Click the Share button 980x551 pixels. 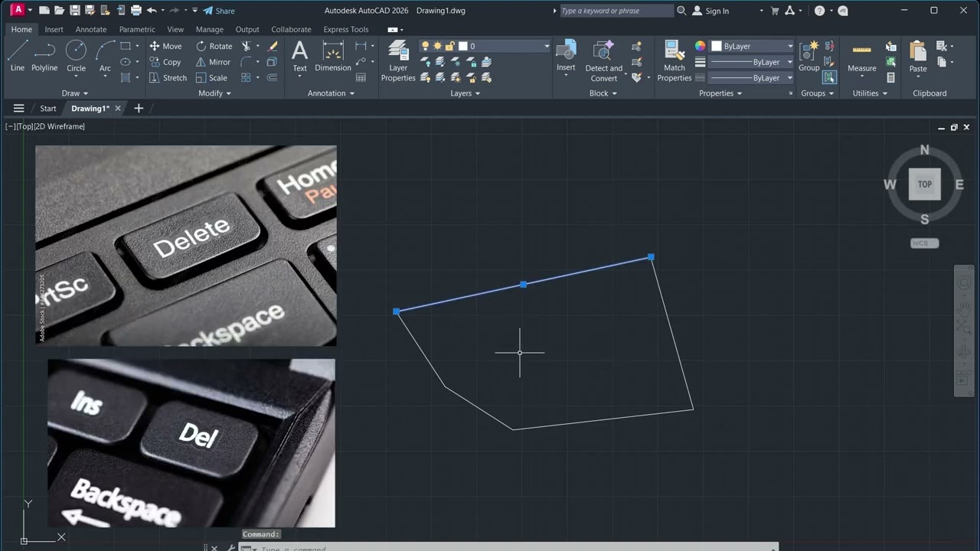pos(219,11)
